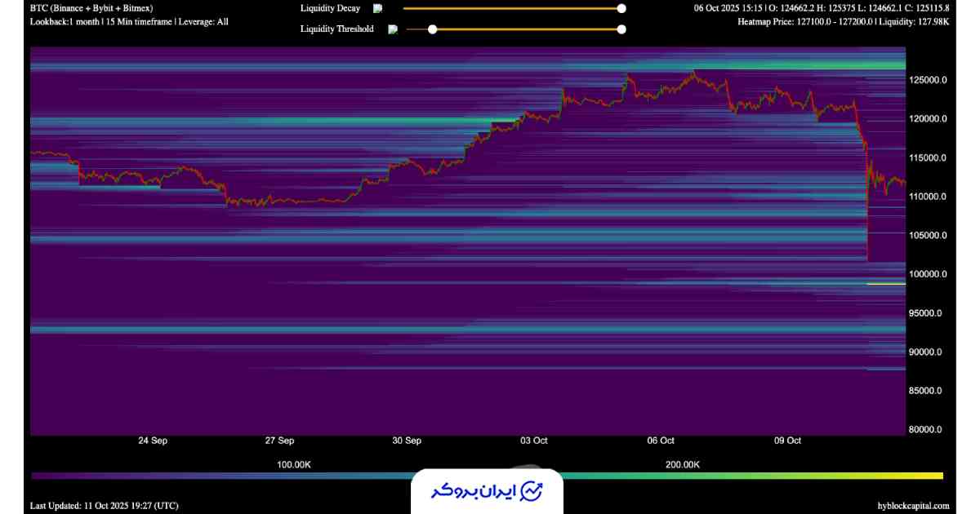Screen dimensions: 980x514
Task: Click the Liquidity Decay slider handle
Action: pyautogui.click(x=621, y=8)
